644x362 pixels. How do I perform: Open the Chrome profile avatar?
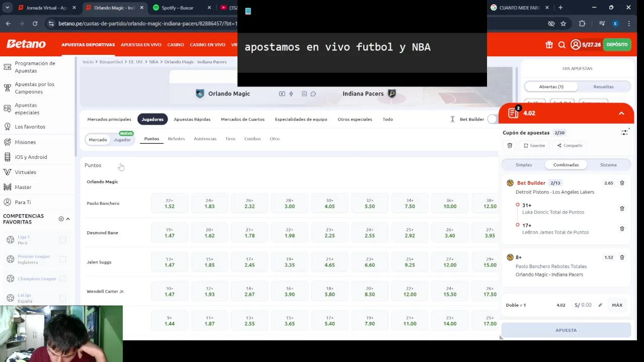[615, 23]
